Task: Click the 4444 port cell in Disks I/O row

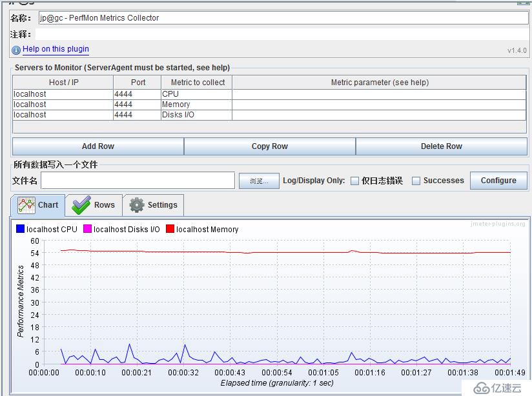Action: click(137, 115)
